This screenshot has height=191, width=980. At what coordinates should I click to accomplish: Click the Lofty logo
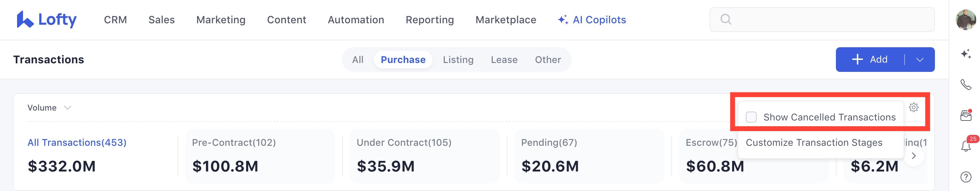click(x=46, y=20)
